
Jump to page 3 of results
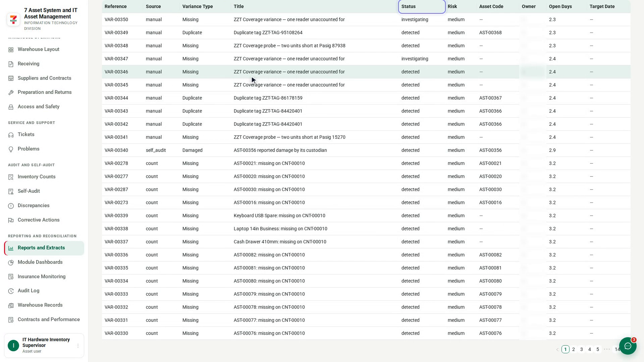pyautogui.click(x=582, y=349)
